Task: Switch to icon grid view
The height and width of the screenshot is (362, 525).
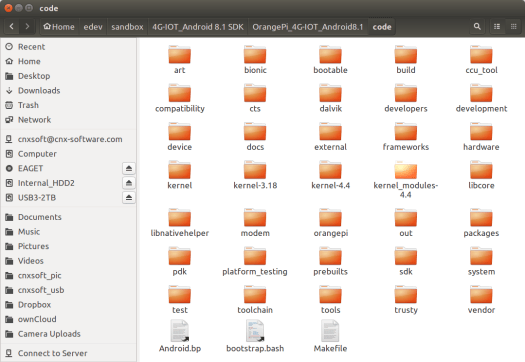Action: click(514, 26)
